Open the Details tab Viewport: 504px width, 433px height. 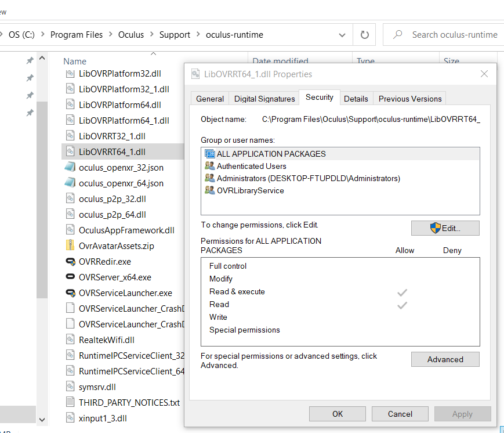356,99
